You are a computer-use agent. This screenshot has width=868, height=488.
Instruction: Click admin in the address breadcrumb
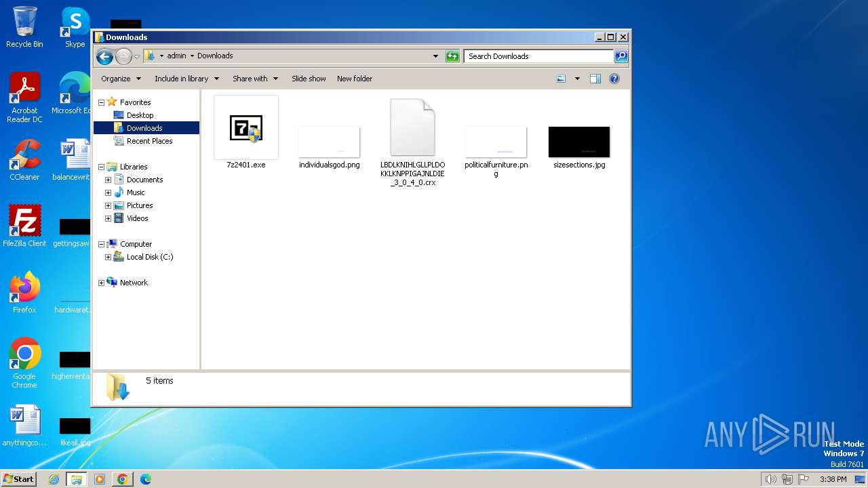coord(176,56)
